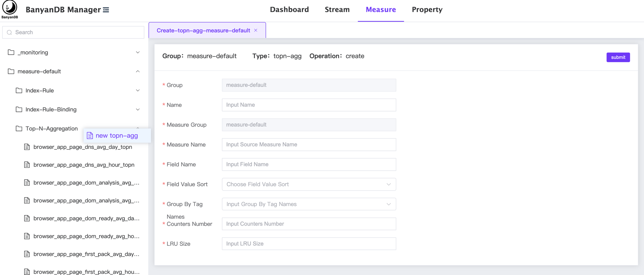Toggle the sidebar hamburger menu icon

point(106,10)
